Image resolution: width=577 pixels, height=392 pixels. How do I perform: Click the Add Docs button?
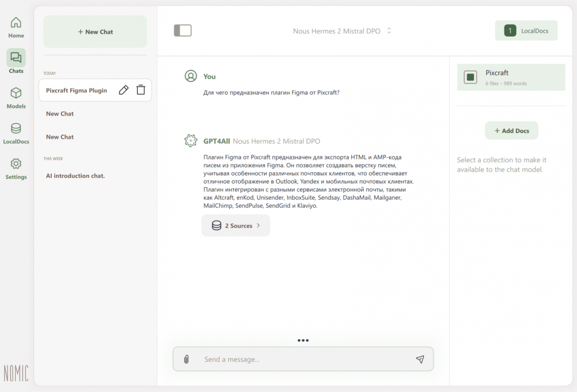(511, 131)
